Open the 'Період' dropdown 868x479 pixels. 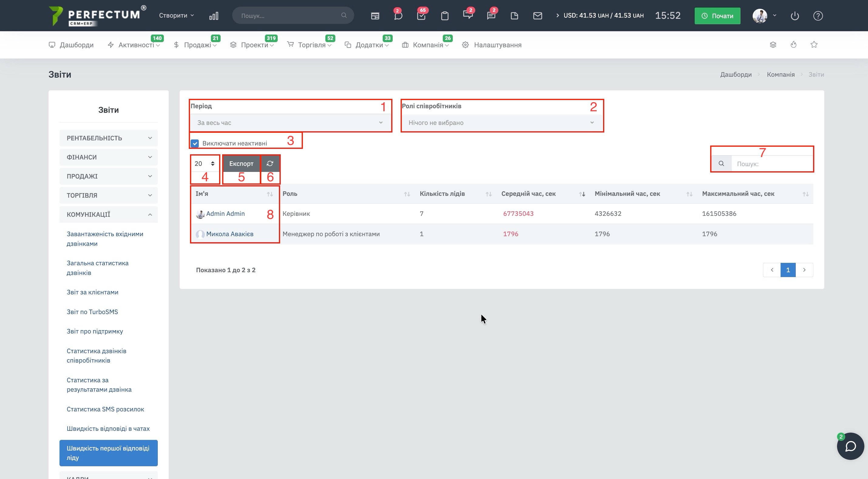[x=290, y=123]
